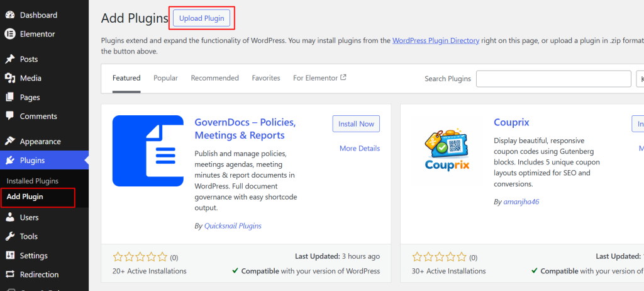Click the Couprix star rating

(440, 257)
